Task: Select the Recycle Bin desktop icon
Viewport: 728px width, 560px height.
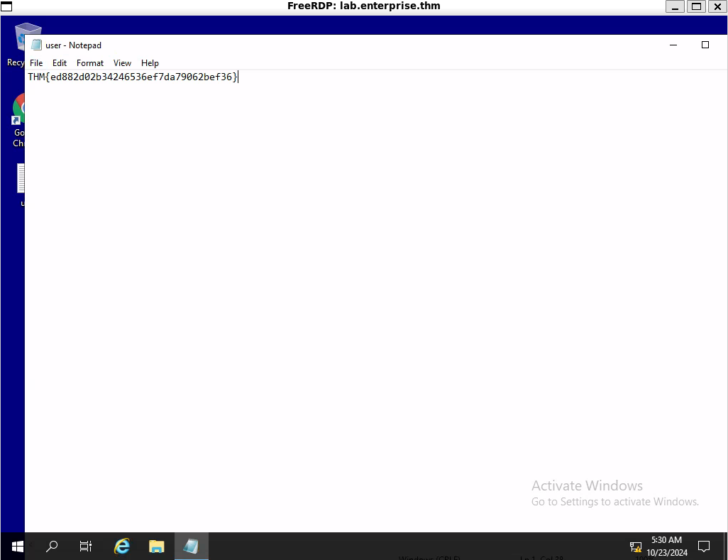Action: (16, 45)
